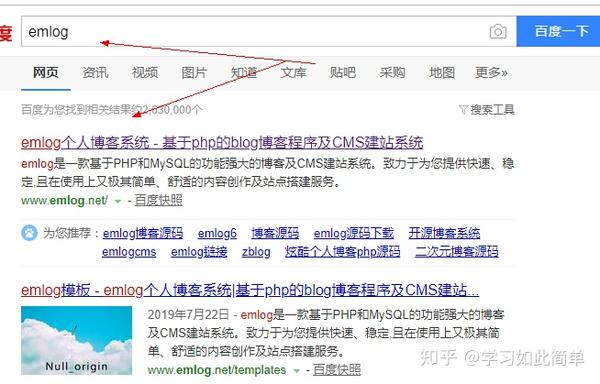This screenshot has height=384, width=600.
Task: Open 百度快照 for templates result
Action: tap(337, 369)
